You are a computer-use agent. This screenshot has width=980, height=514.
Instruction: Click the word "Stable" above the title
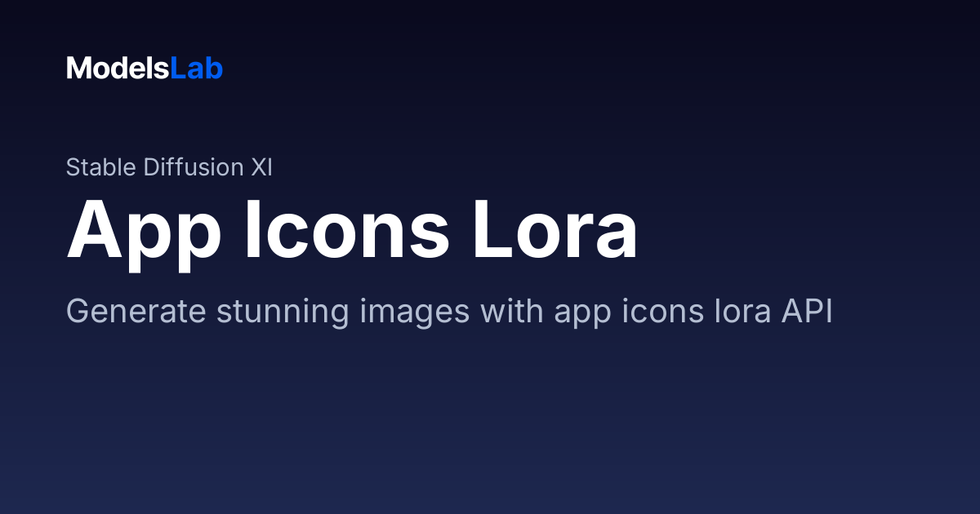(101, 167)
